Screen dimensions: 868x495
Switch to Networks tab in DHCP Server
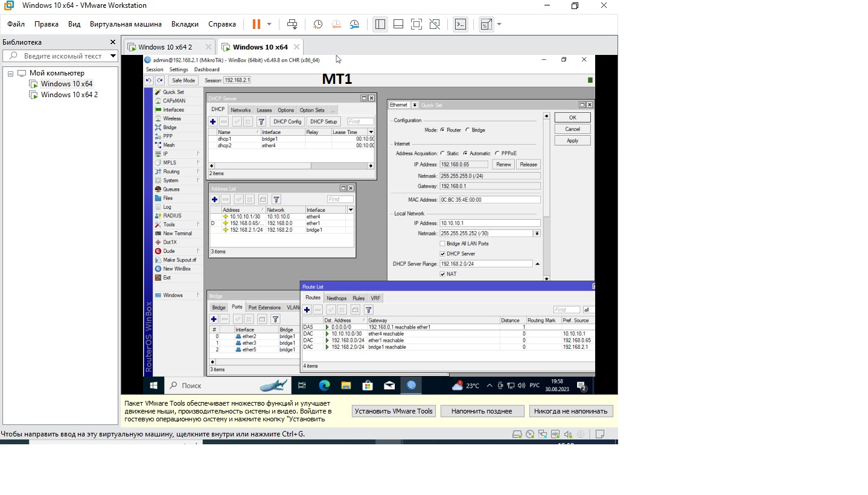(x=240, y=110)
